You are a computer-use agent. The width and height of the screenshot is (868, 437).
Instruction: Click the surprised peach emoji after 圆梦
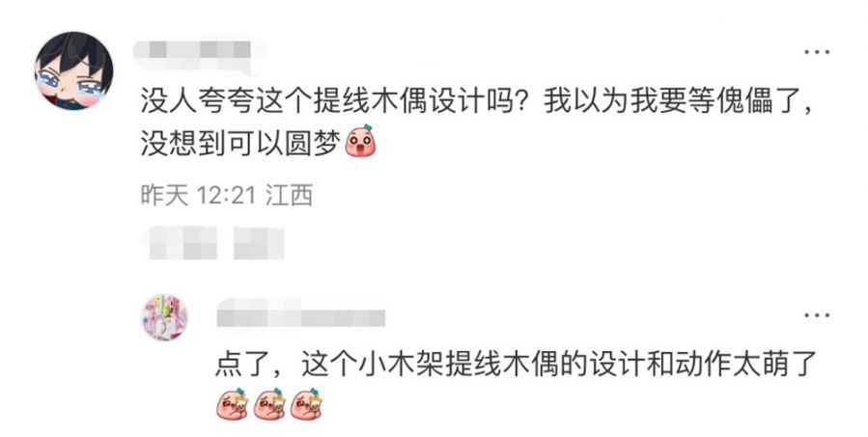pyautogui.click(x=360, y=141)
